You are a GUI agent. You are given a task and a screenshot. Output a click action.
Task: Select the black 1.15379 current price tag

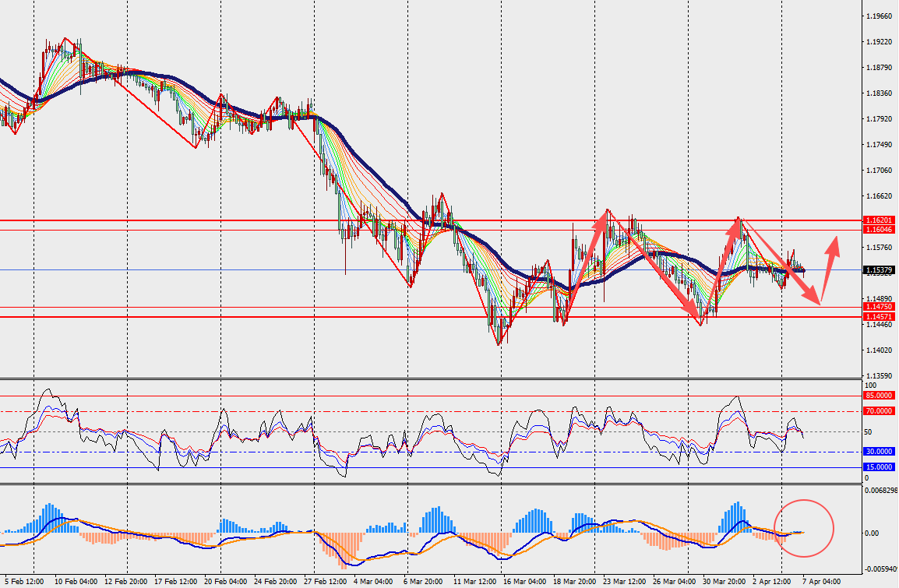(880, 270)
